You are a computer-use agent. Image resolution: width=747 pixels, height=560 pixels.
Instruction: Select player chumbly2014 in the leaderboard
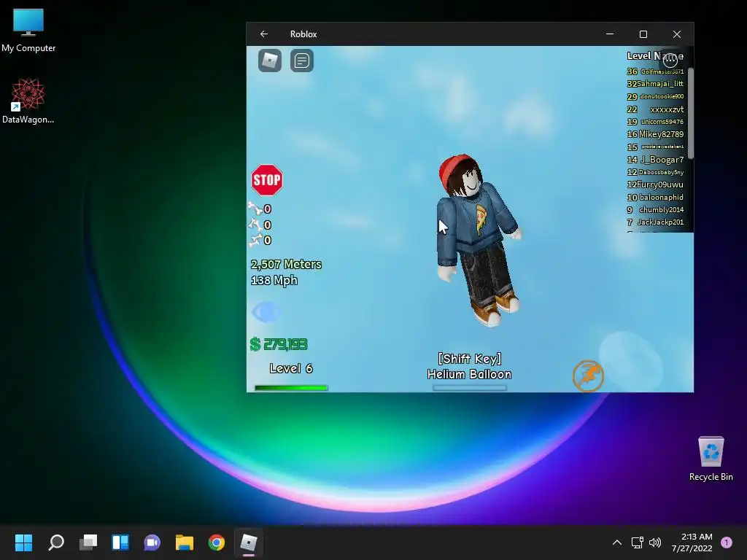pyautogui.click(x=661, y=209)
